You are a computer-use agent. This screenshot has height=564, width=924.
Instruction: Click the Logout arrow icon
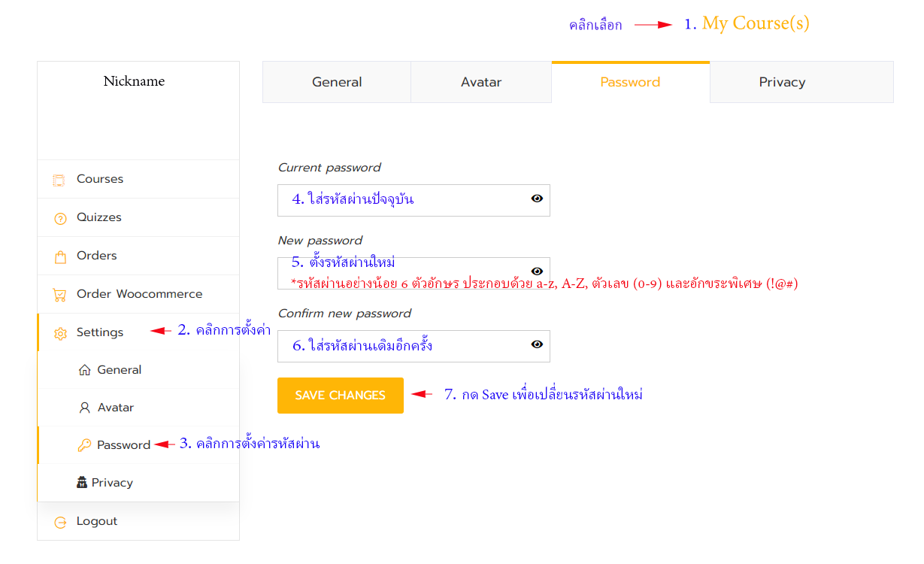[60, 523]
